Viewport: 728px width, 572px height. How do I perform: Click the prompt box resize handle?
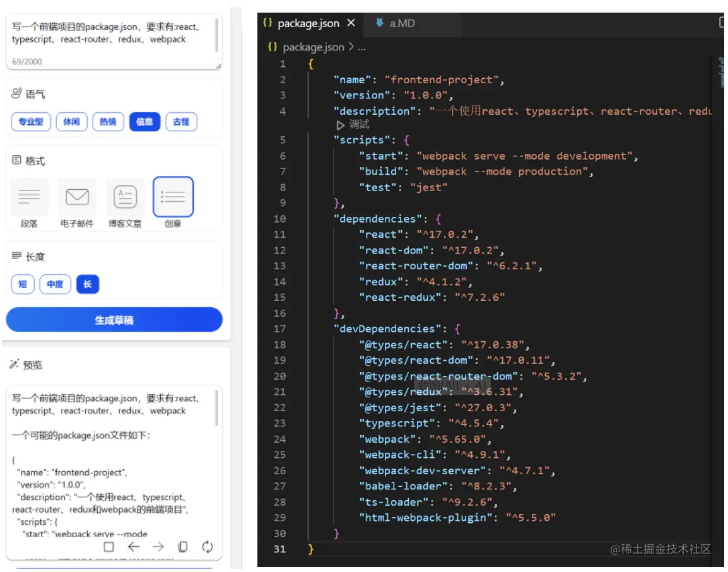[x=218, y=66]
